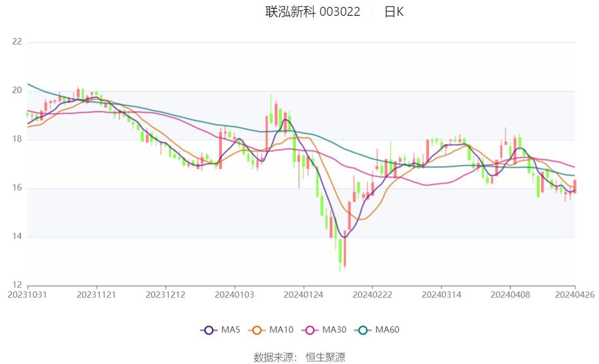
Task: Select the 日K chart type label
Action: coord(394,12)
